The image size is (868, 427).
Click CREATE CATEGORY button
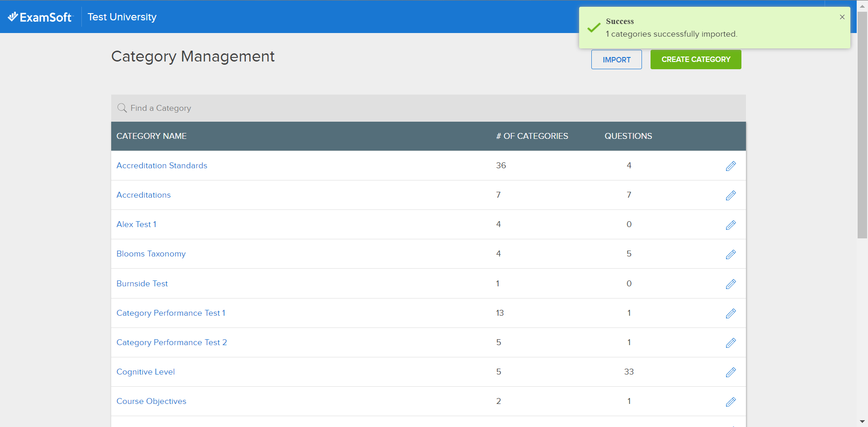(696, 60)
